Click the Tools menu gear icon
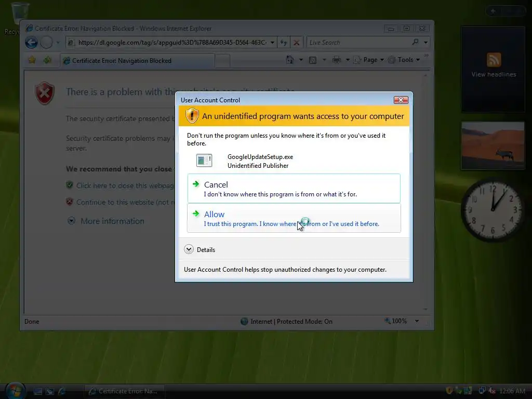Image resolution: width=532 pixels, height=399 pixels. coord(392,60)
